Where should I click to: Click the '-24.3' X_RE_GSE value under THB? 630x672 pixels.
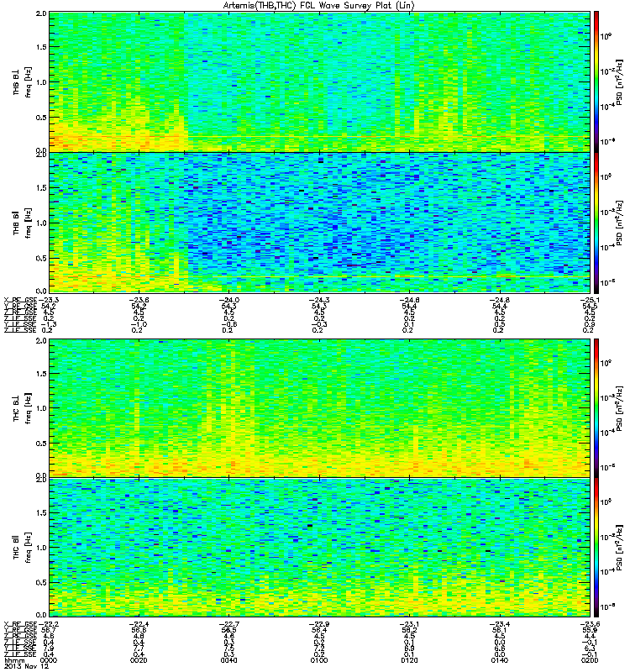tap(319, 300)
